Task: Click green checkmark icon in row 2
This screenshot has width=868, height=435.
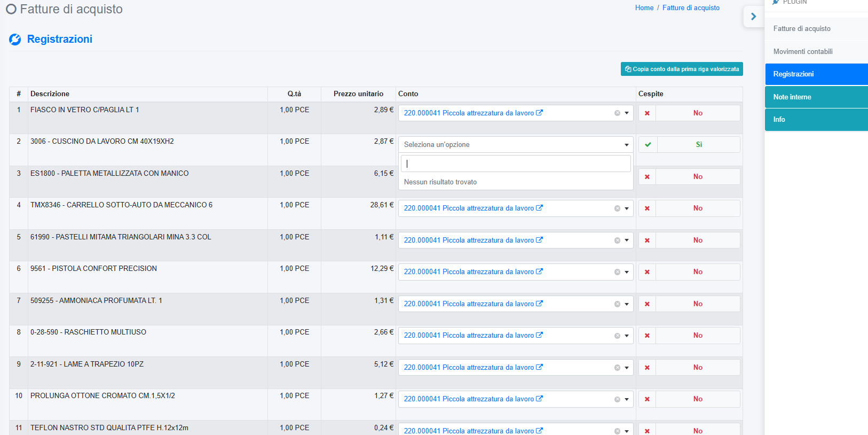Action: tap(648, 145)
